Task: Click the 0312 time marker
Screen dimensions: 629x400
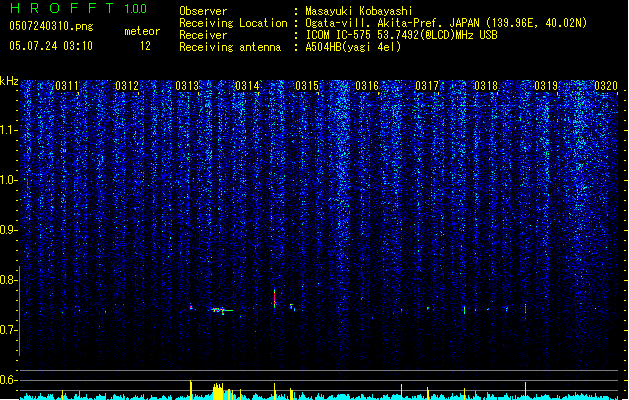Action: [127, 86]
